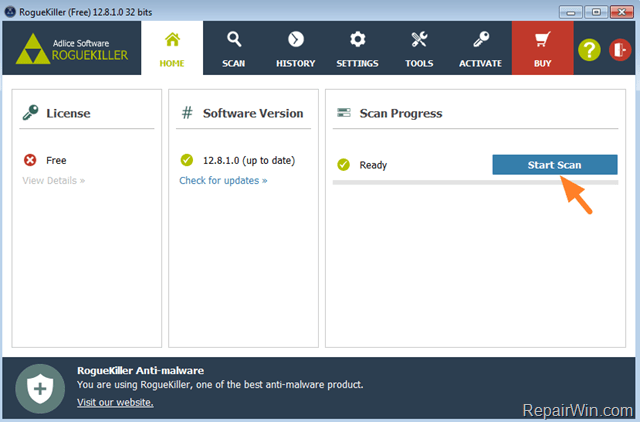Screen dimensions: 640x422
Task: Select the Activate tab
Action: point(480,48)
